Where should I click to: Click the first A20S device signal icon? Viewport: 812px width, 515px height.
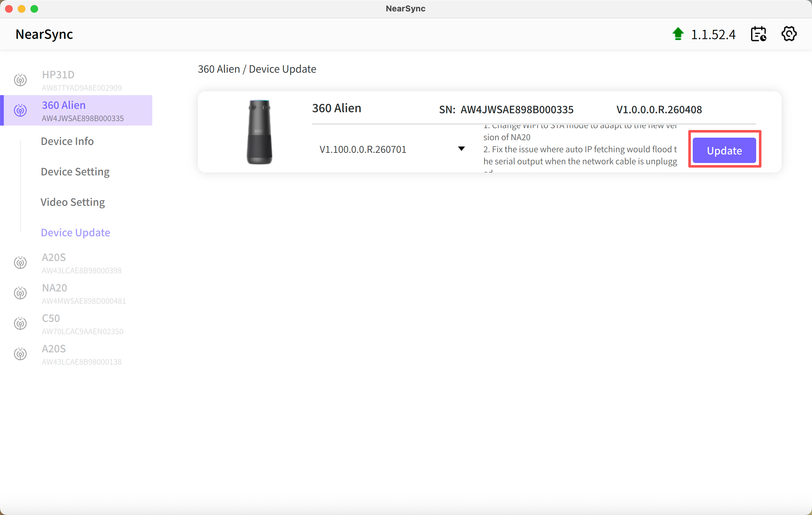coord(20,263)
